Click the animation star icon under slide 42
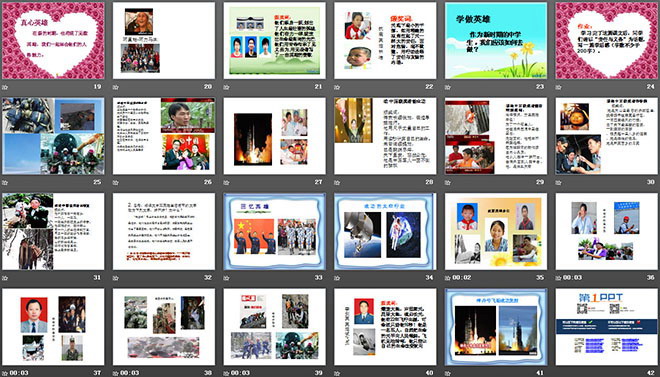Screen dimensions: 660x377 click(x=558, y=373)
